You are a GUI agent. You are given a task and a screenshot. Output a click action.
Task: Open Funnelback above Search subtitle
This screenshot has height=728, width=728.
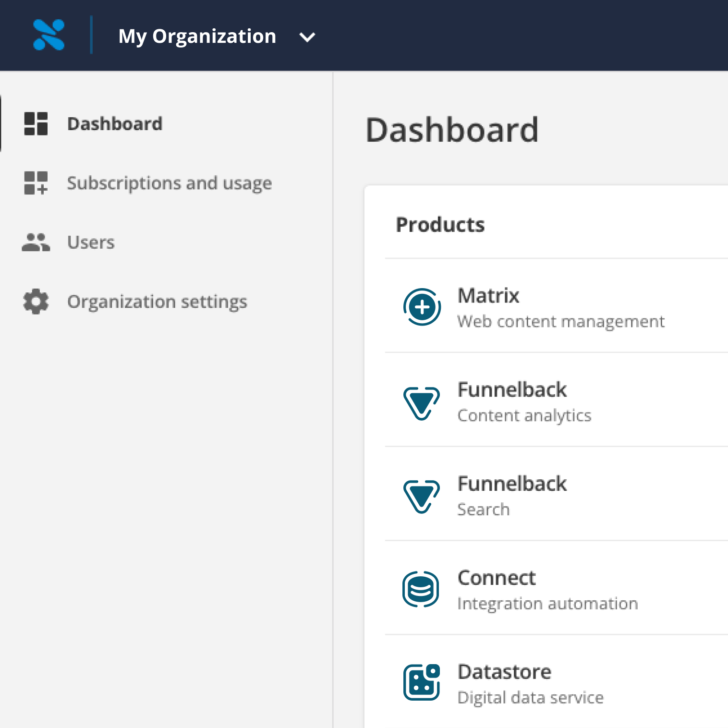pyautogui.click(x=512, y=484)
